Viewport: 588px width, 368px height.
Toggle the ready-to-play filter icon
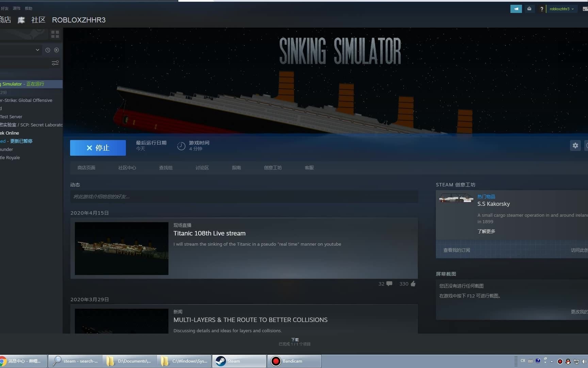pyautogui.click(x=56, y=50)
